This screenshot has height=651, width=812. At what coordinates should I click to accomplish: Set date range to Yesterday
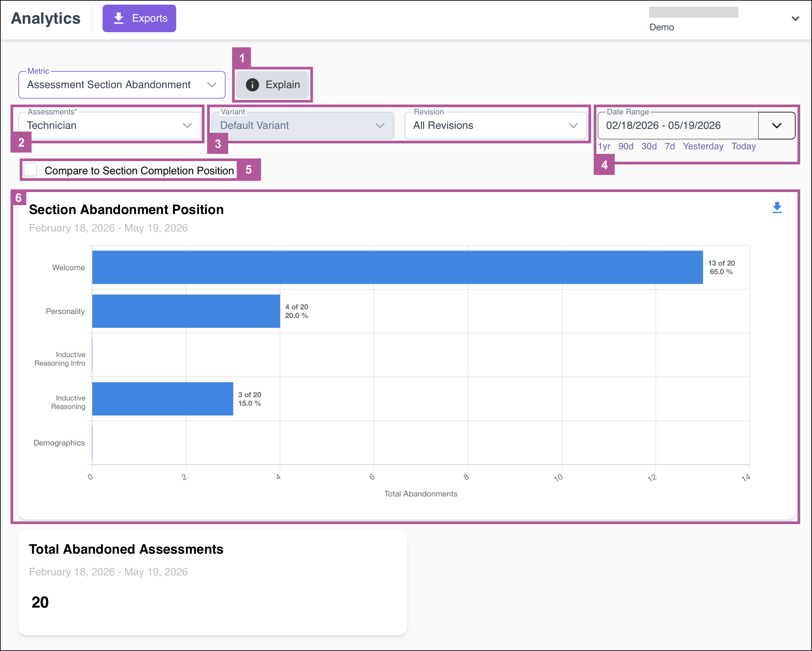coord(703,146)
